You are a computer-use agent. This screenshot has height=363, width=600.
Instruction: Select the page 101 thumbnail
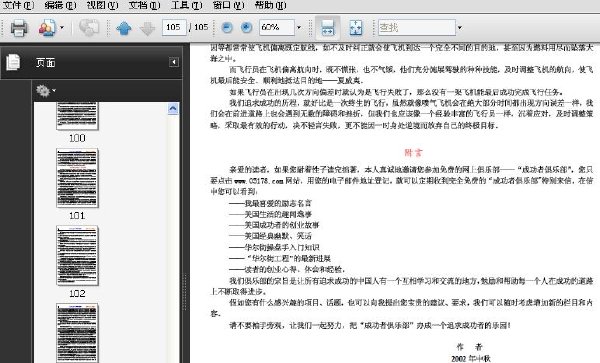click(x=77, y=178)
